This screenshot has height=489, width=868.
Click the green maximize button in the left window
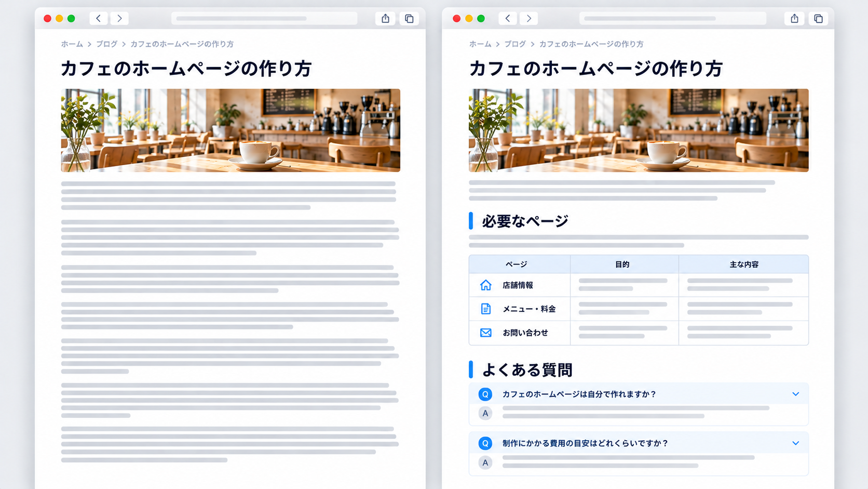point(71,19)
